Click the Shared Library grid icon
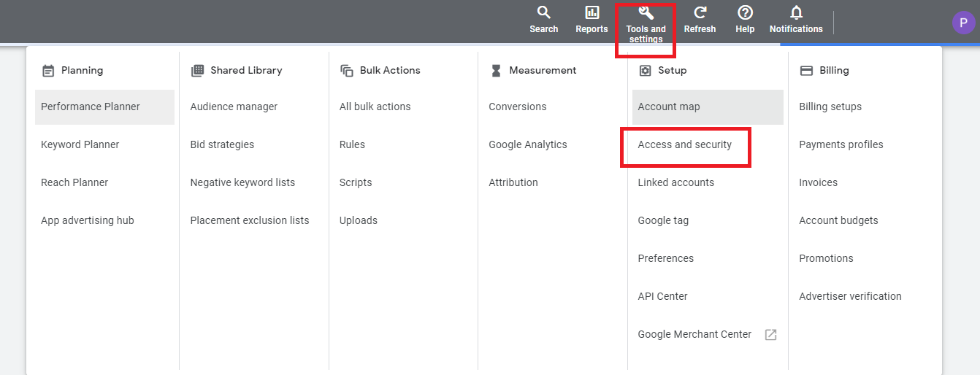 197,71
